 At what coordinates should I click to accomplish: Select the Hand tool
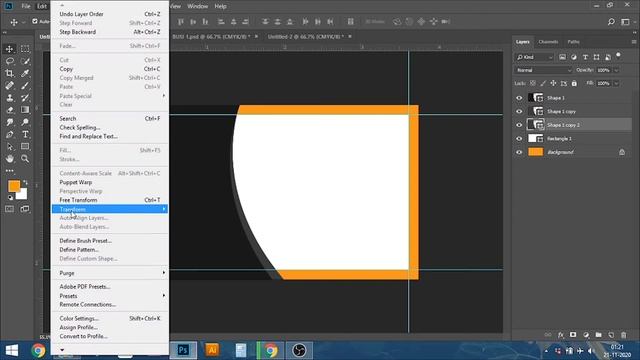click(x=9, y=159)
